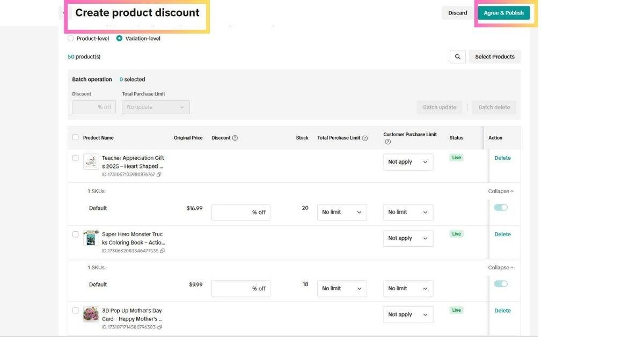
Task: Click Super Hero Monster Trucks product name
Action: [x=133, y=238]
